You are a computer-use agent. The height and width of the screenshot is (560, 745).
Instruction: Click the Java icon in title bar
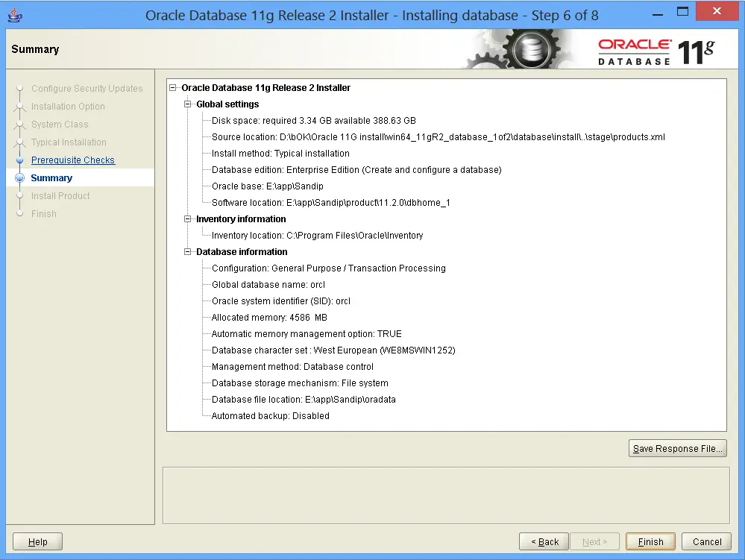tap(13, 15)
